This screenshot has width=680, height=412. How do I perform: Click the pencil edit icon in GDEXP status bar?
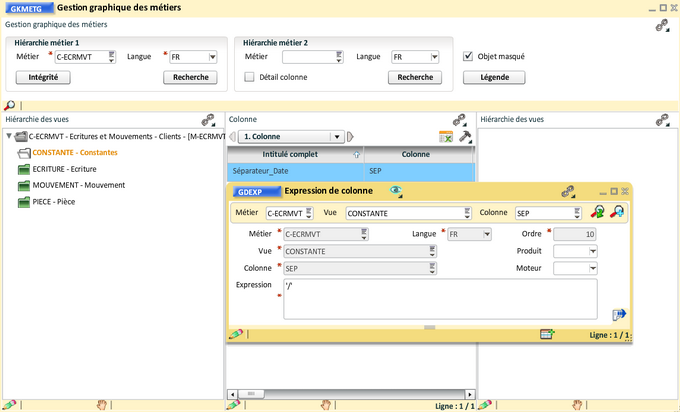(x=236, y=334)
